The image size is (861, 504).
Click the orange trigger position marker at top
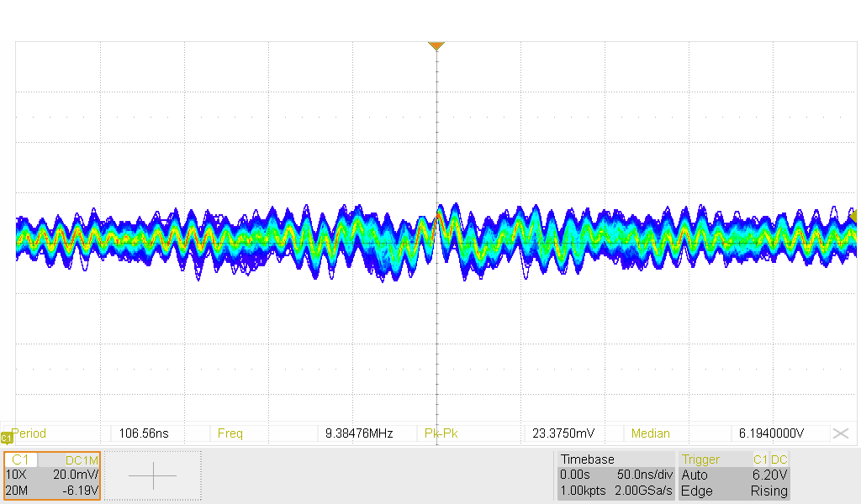[x=436, y=45]
